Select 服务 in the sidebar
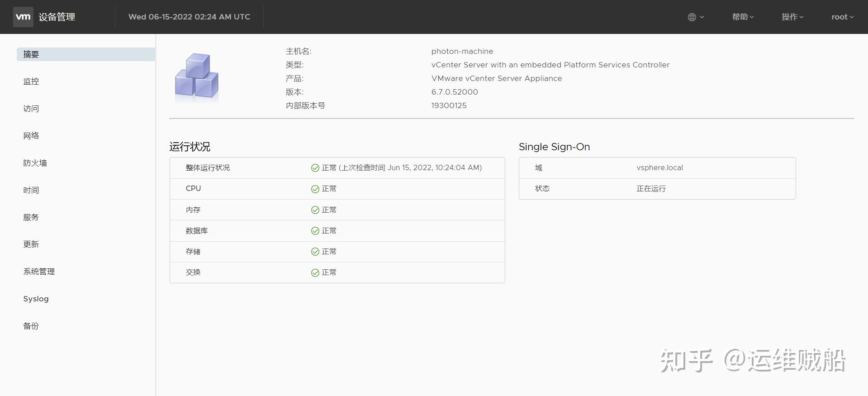868x396 pixels. click(31, 217)
